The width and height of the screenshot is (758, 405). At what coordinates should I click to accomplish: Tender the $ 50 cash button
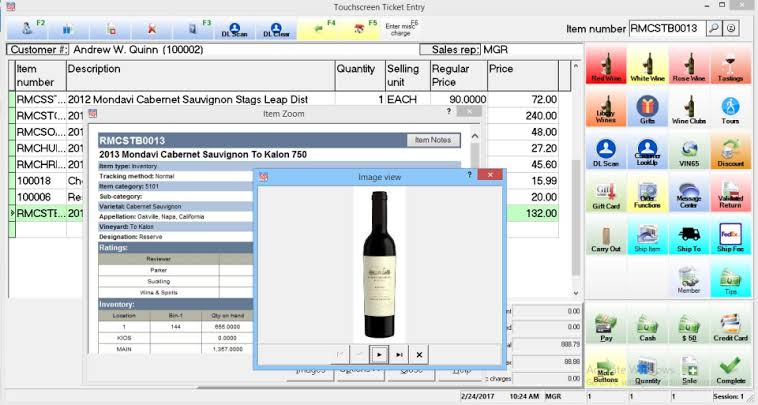689,327
